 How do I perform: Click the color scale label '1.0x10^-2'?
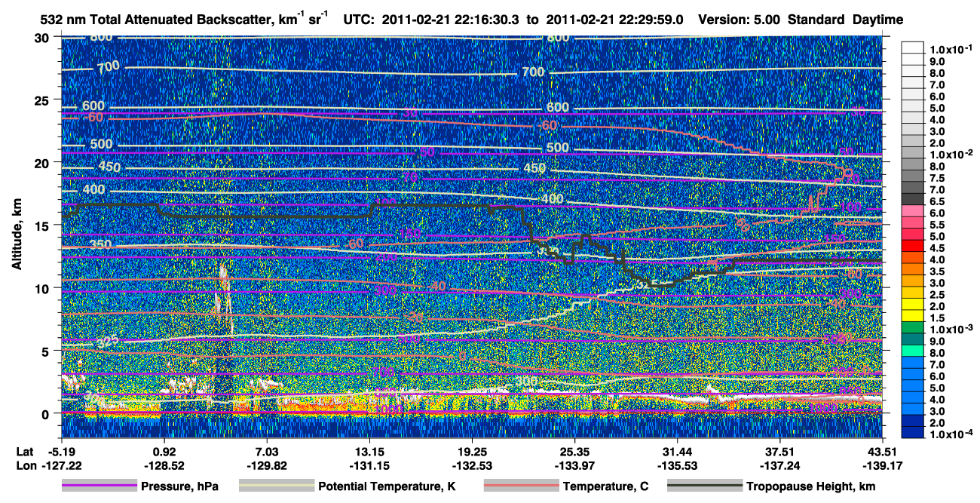click(951, 154)
